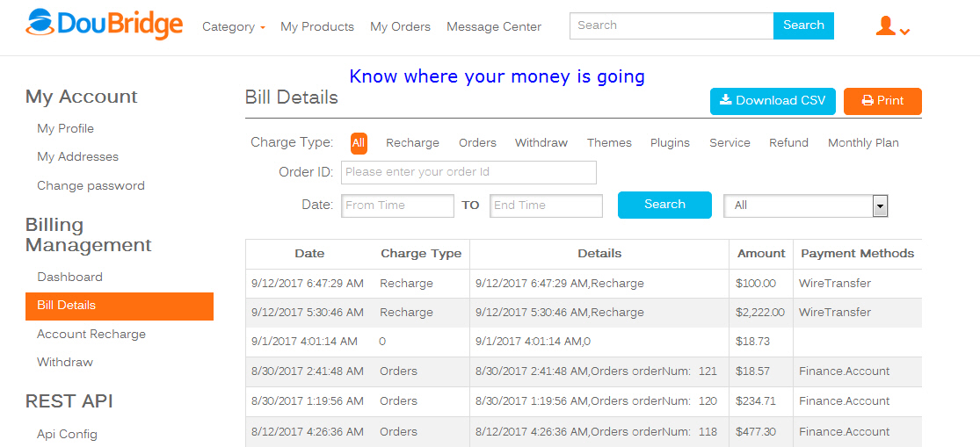This screenshot has height=447, width=980.
Task: Click the Charge Type column header
Action: tap(421, 254)
